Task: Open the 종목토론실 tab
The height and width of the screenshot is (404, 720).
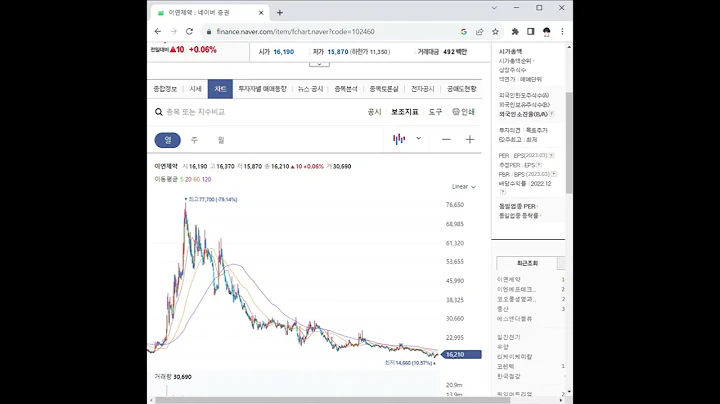Action: (x=384, y=89)
